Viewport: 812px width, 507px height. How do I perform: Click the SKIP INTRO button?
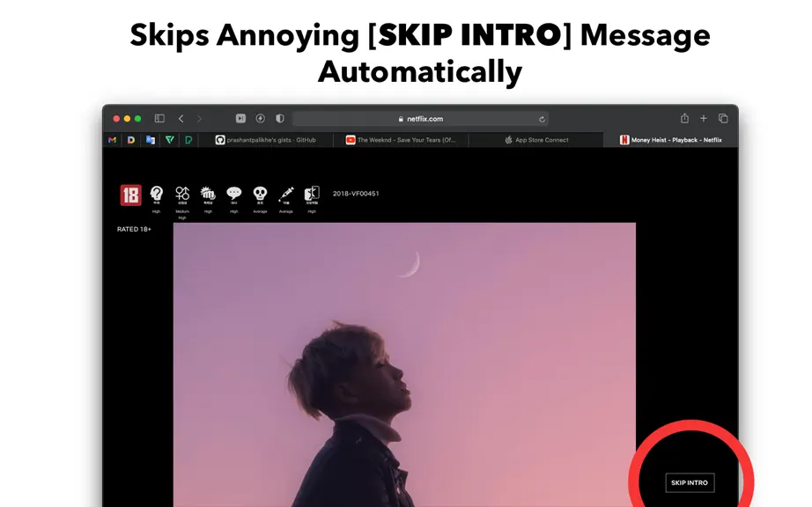(x=690, y=482)
